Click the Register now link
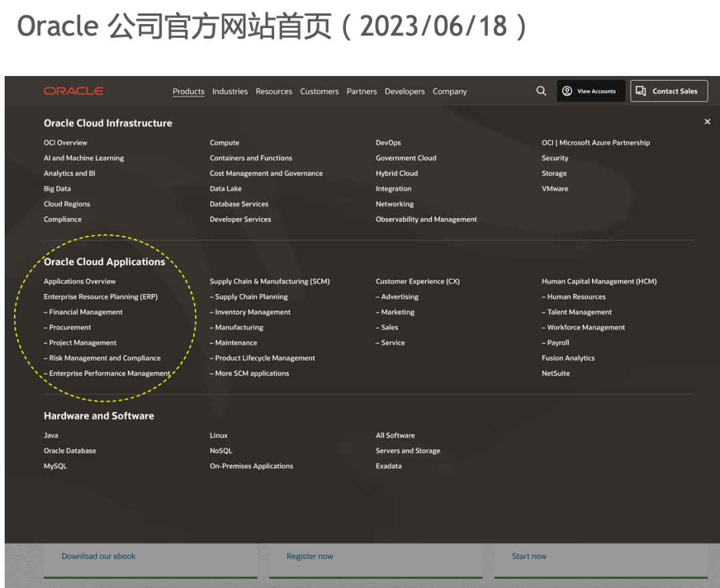Screen dimensions: 720x588 coord(310,556)
